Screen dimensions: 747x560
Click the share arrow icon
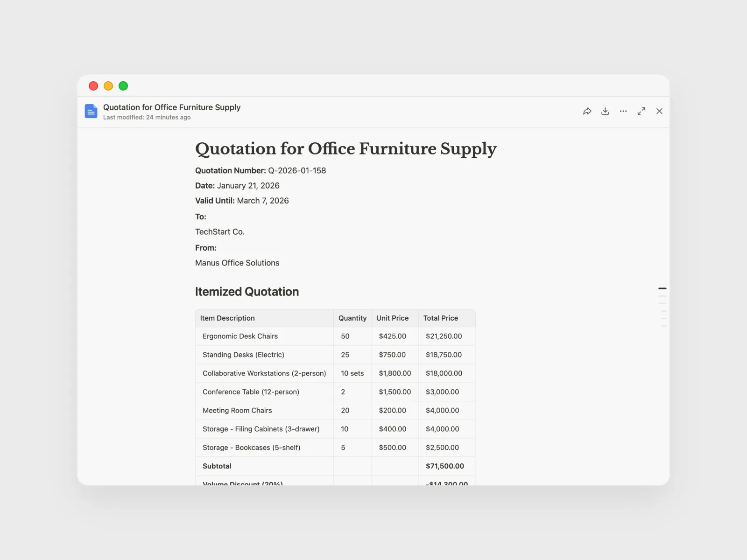tap(587, 111)
